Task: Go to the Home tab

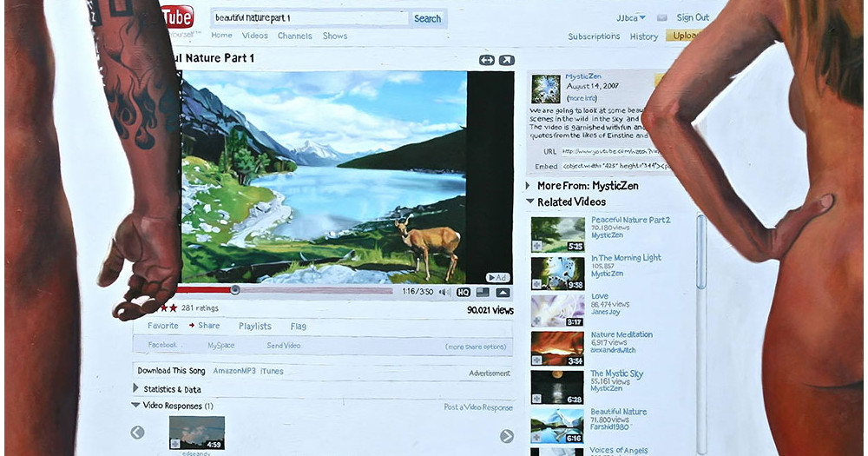Action: (221, 35)
